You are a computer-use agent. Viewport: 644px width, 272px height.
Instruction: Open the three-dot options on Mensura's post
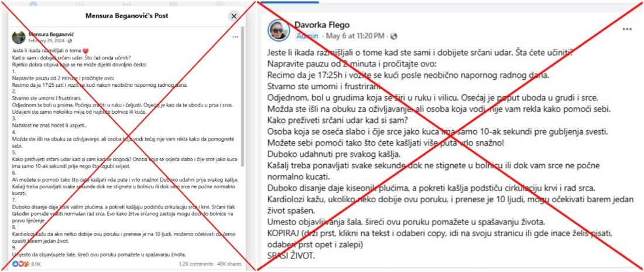[x=235, y=37]
